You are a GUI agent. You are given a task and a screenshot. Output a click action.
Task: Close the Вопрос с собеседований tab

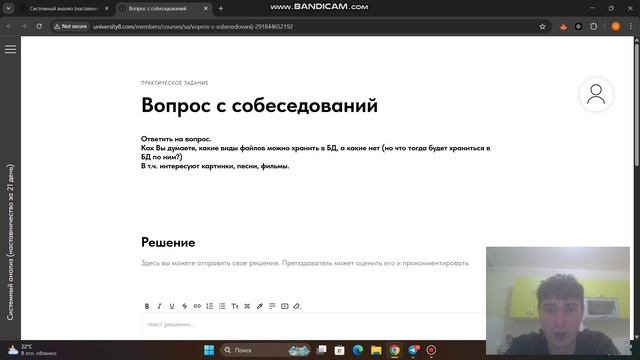click(x=206, y=9)
